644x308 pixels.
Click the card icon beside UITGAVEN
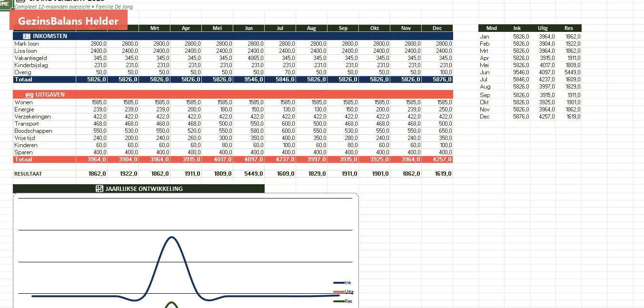tap(29, 95)
